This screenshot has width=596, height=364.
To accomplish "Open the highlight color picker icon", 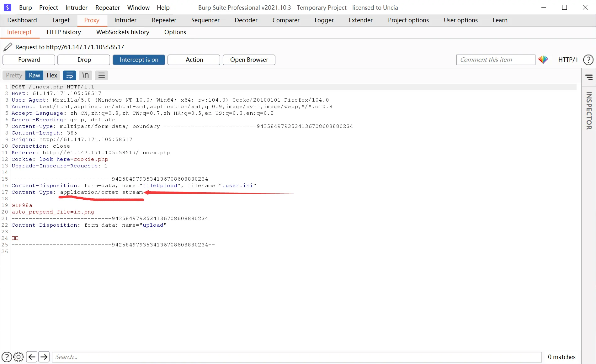I will [x=543, y=60].
